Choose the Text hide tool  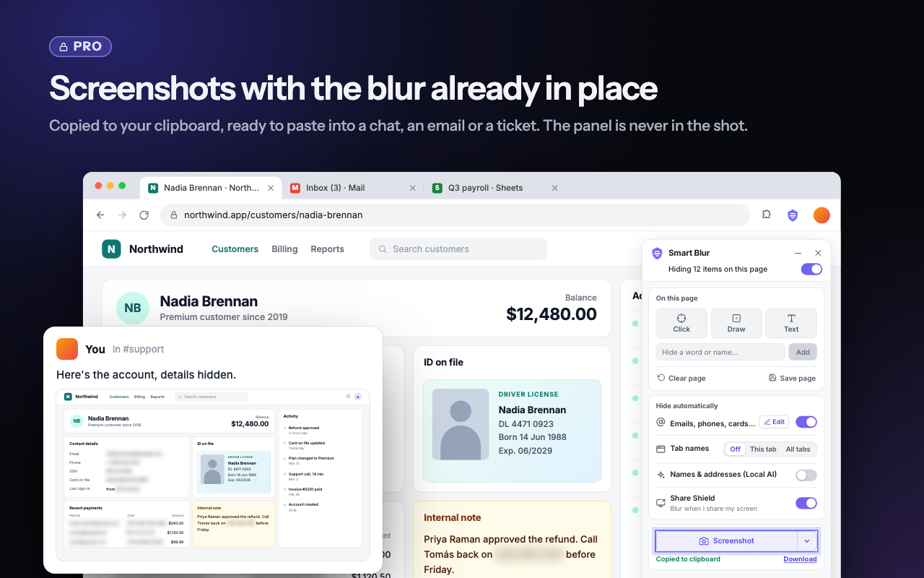point(791,324)
